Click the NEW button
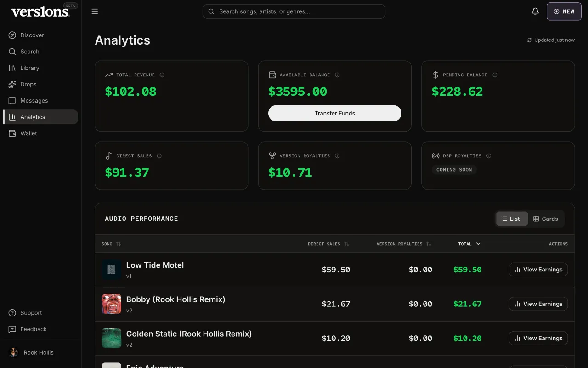Viewport: 588px width, 368px height. pos(564,11)
